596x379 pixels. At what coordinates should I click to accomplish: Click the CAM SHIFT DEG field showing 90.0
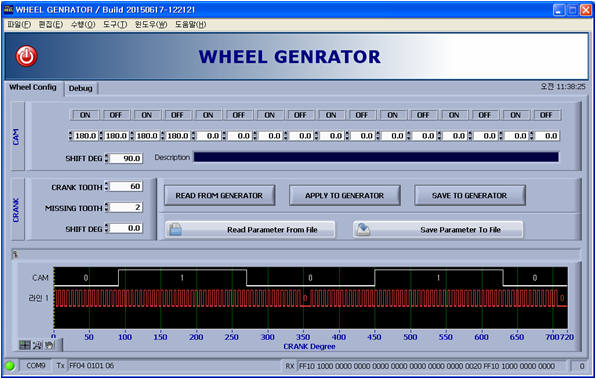tap(126, 158)
